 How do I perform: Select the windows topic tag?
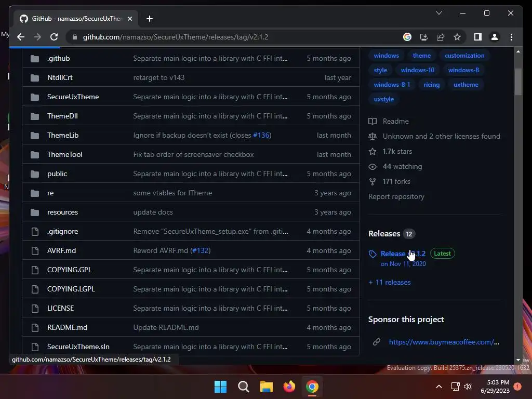pos(386,55)
